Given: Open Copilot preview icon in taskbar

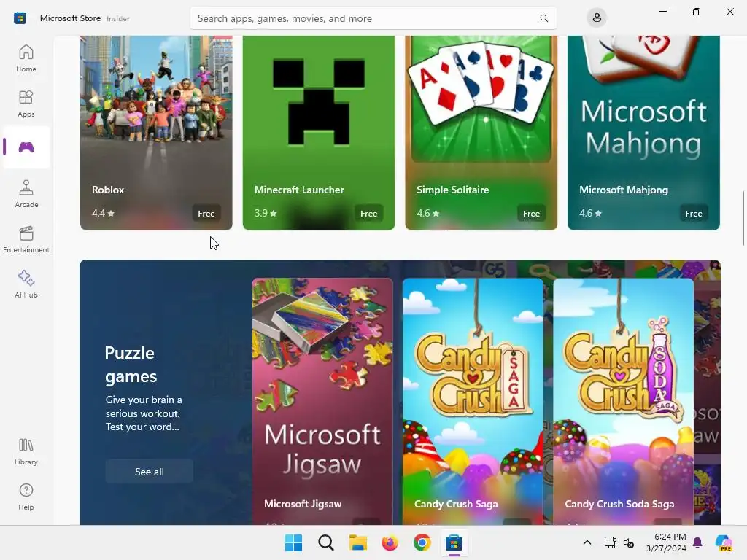Looking at the screenshot, I should coord(724,542).
